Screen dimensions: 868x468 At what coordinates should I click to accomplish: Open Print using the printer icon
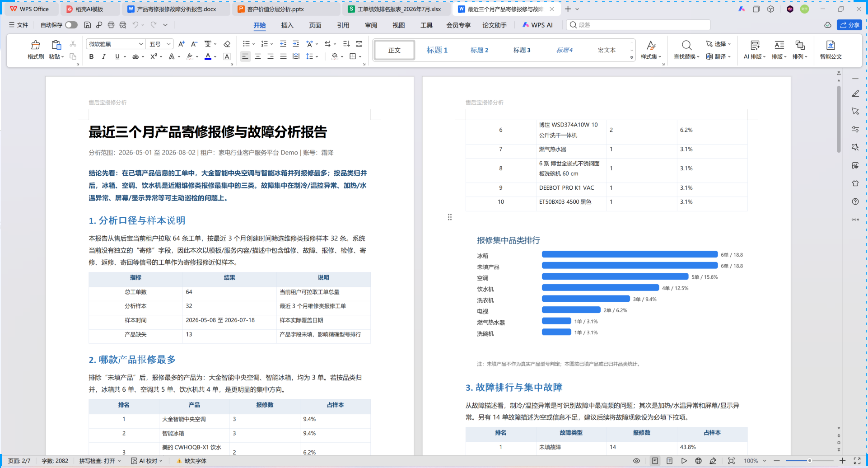click(x=111, y=25)
